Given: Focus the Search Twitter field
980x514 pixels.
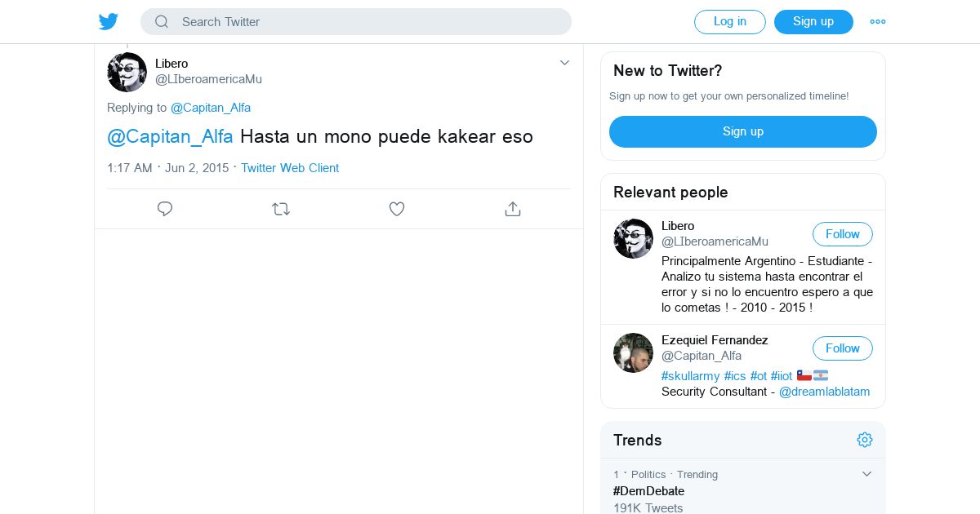Looking at the screenshot, I should (x=367, y=22).
